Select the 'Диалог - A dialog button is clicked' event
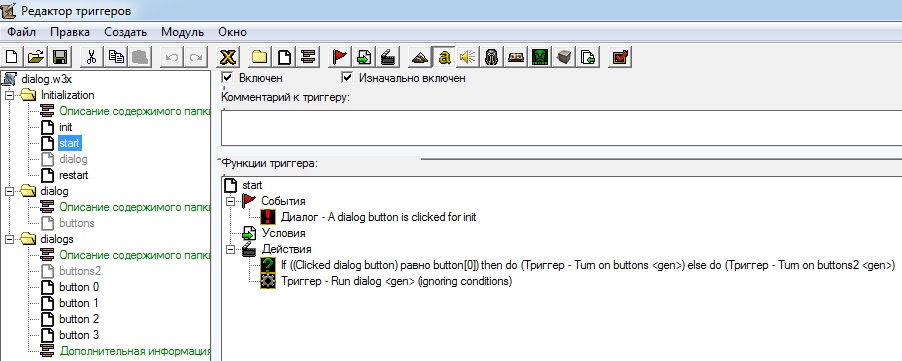The image size is (902, 361). (379, 217)
